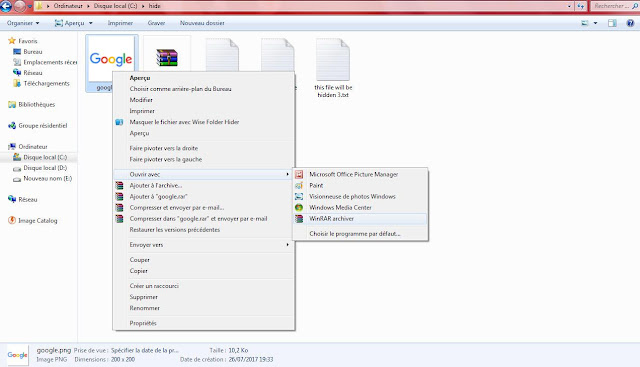Click 'Disque local (C:)' in the address bar
640x367 pixels.
click(116, 6)
